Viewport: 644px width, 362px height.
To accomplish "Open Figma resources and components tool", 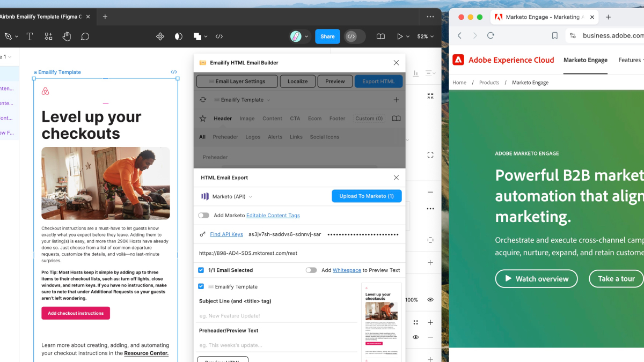I will click(x=48, y=36).
